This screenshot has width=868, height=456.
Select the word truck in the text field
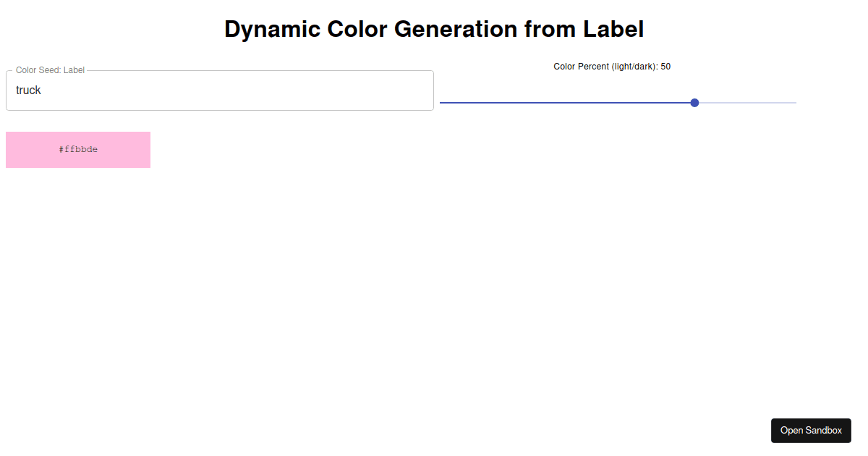(28, 90)
